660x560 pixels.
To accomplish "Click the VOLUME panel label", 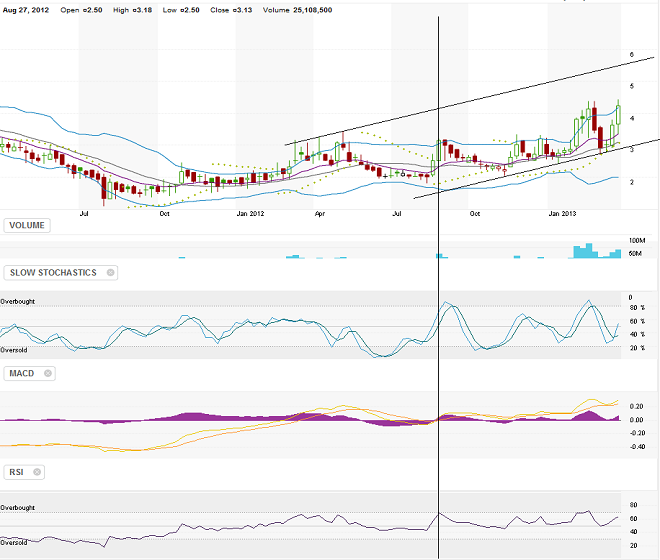I will (x=28, y=226).
